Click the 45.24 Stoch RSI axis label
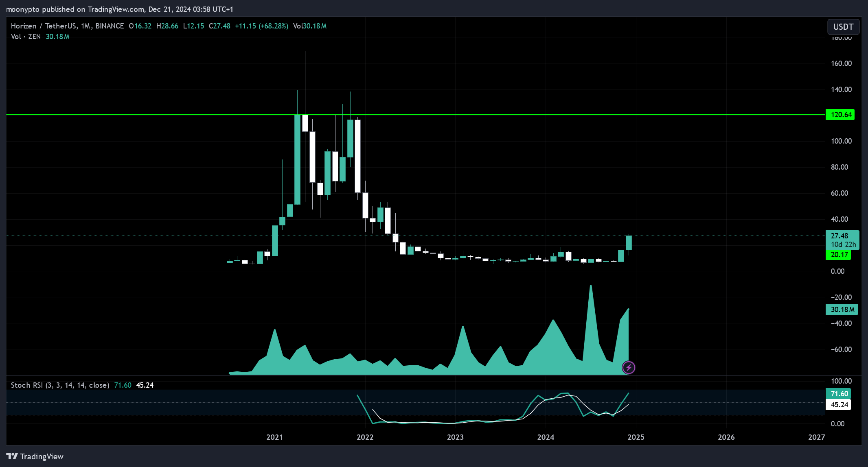 [838, 405]
